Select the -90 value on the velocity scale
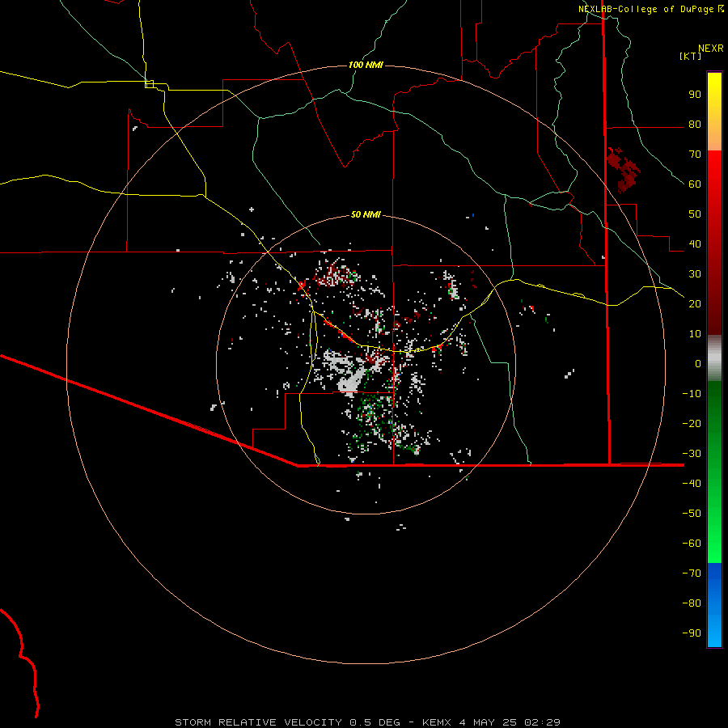 click(692, 633)
